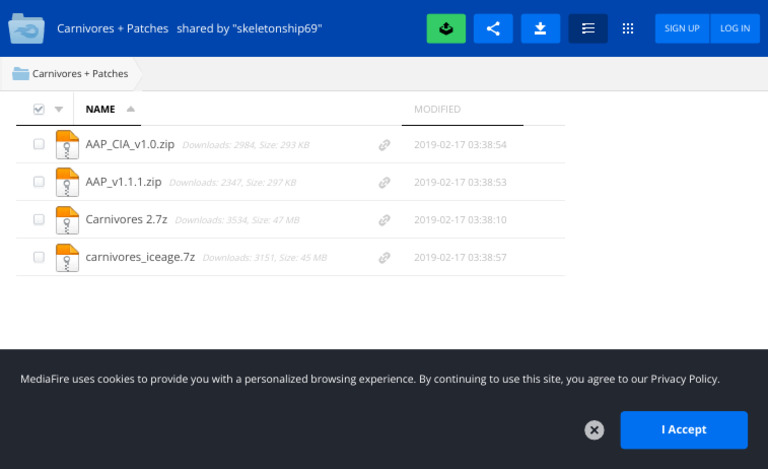Switch to list view layout
This screenshot has width=768, height=469.
[588, 29]
